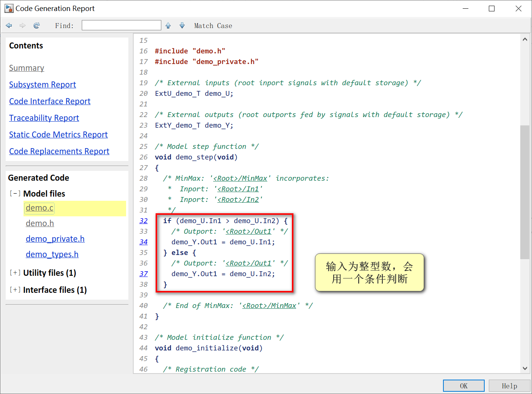
Task: Maximize the Code Generation Report window
Action: 491,8
